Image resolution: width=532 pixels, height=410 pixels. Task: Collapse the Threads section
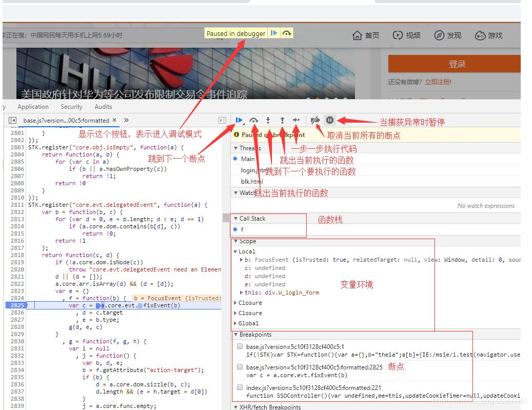click(x=236, y=148)
